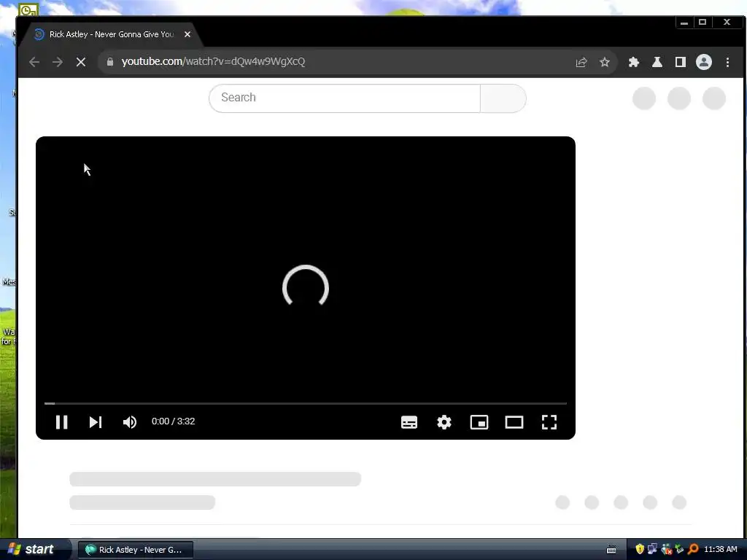
Task: Click the Rick Astley taskbar button
Action: pyautogui.click(x=136, y=550)
